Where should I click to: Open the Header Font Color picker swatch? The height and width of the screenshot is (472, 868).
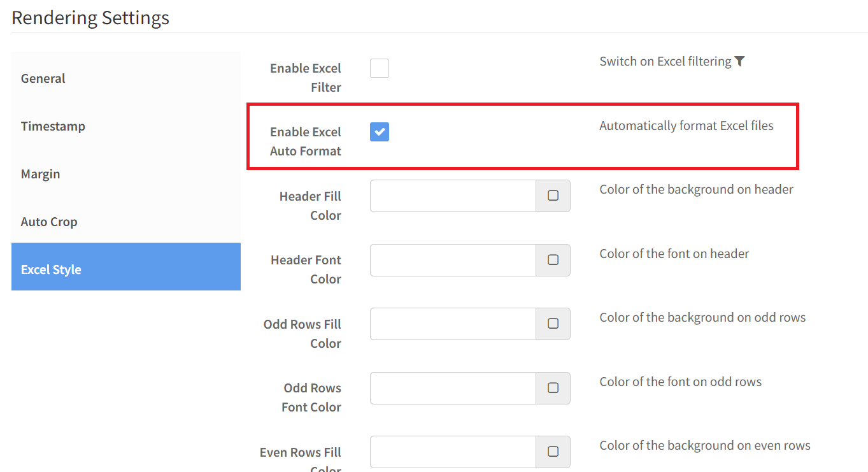pyautogui.click(x=553, y=260)
